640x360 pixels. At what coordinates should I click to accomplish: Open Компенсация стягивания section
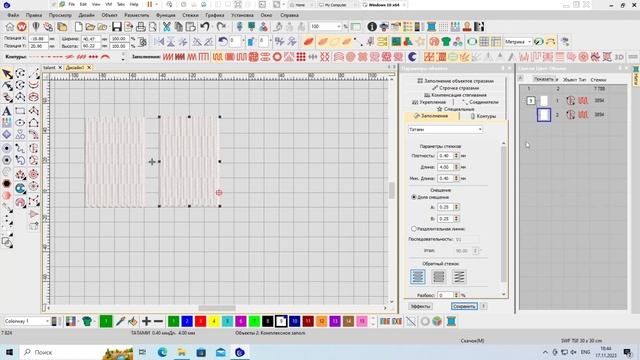455,95
